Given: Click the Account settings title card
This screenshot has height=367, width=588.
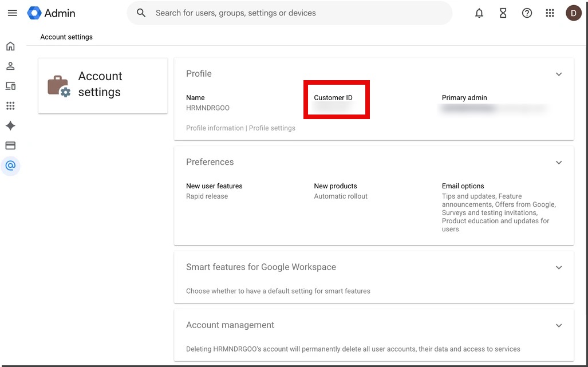Looking at the screenshot, I should pyautogui.click(x=102, y=86).
